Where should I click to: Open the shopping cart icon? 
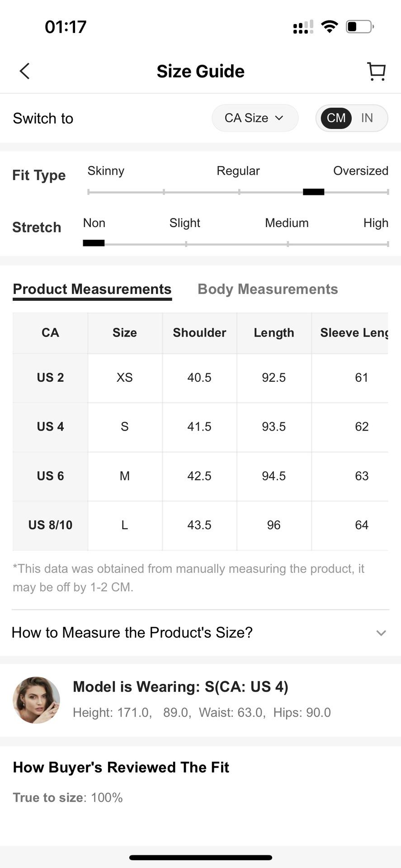(x=376, y=71)
